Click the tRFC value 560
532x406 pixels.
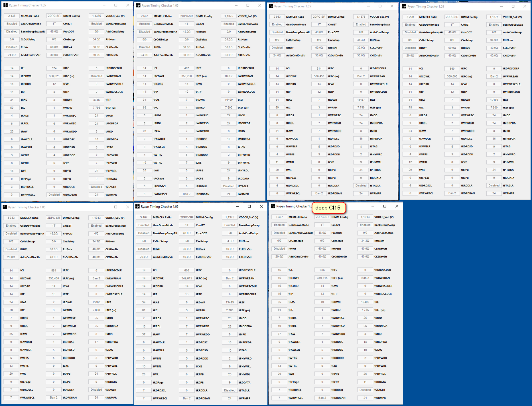click(452, 69)
